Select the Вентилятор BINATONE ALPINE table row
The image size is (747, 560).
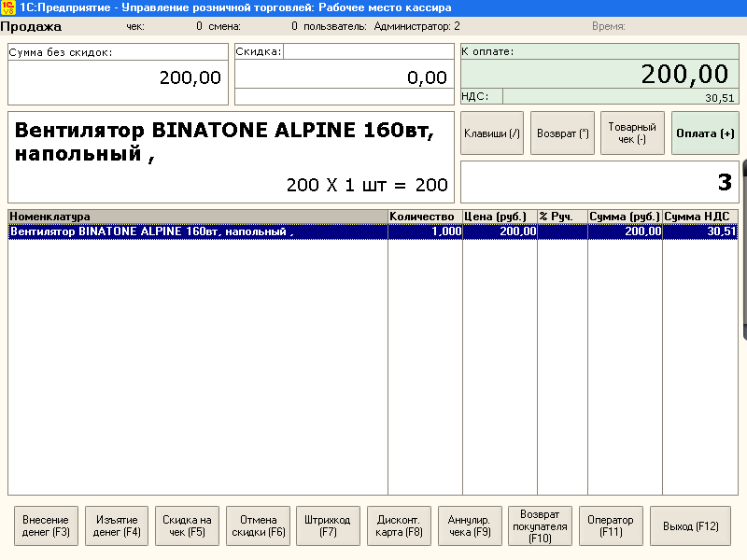coord(373,231)
